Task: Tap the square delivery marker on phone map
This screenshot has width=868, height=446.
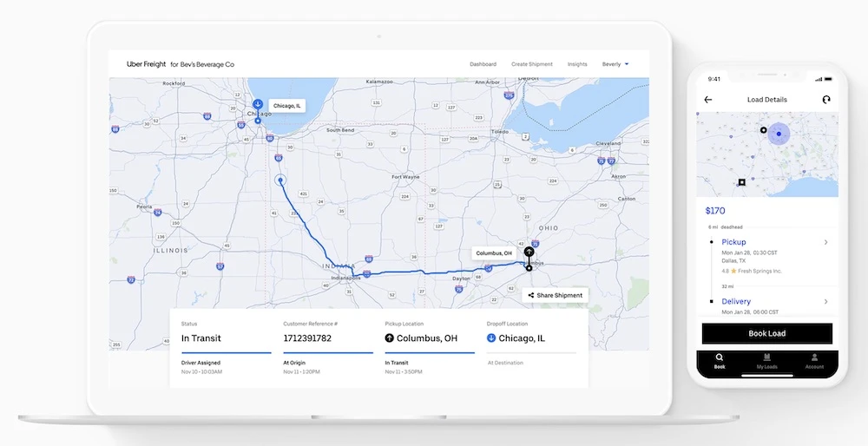Action: pyautogui.click(x=742, y=182)
